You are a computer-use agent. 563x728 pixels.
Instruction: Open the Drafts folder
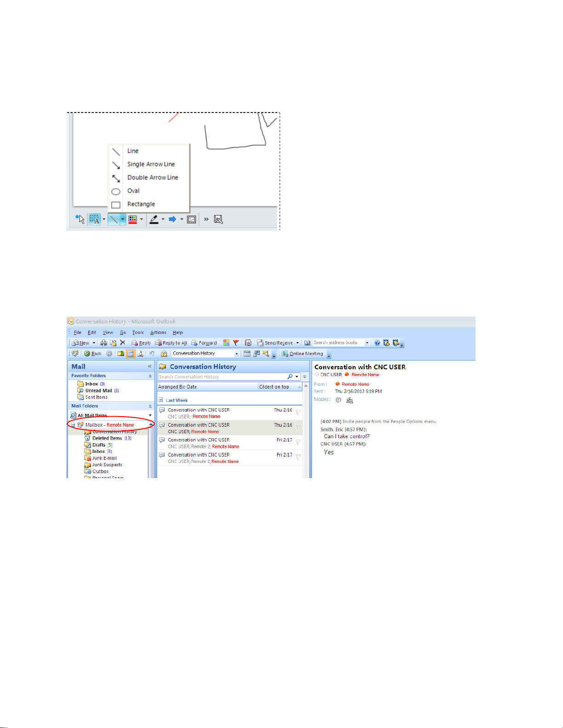point(98,445)
